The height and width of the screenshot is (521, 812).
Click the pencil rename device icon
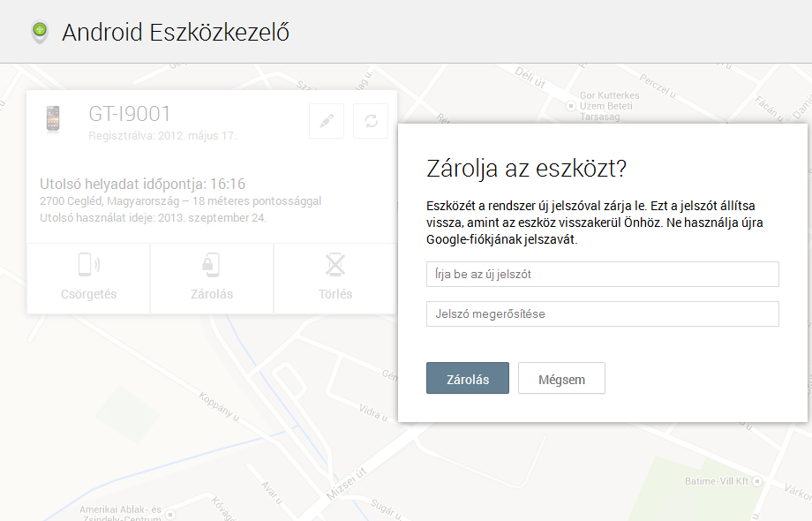tap(327, 121)
